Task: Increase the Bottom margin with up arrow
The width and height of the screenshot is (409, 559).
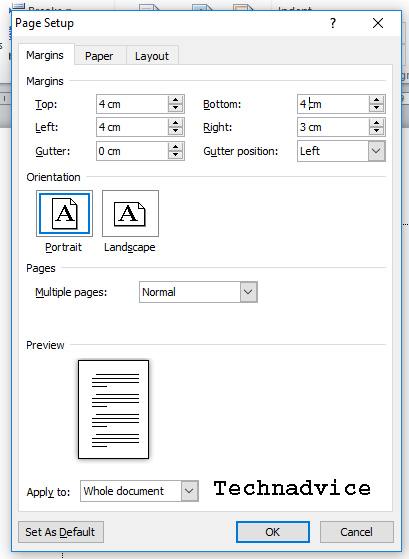Action: (x=377, y=100)
